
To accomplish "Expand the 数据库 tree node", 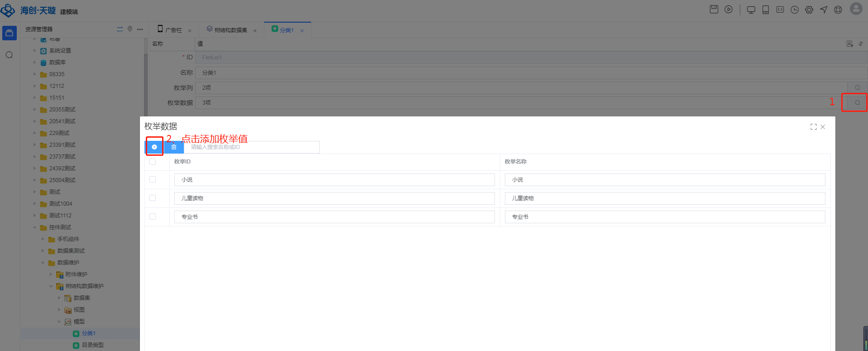I will click(x=34, y=63).
